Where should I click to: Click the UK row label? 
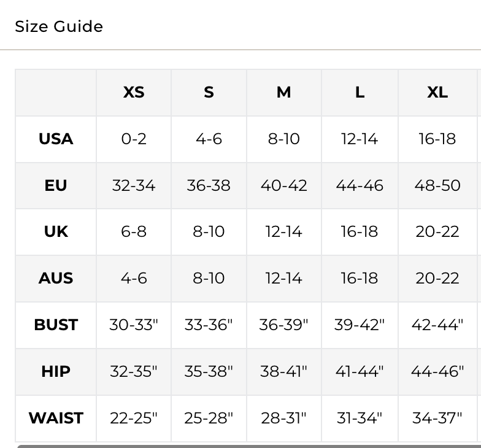[x=56, y=232]
